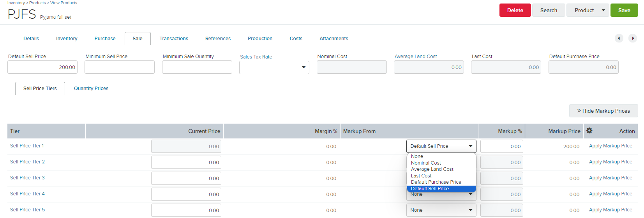Click the 200.00 markup price value
This screenshot has height=218, width=644.
click(x=571, y=146)
